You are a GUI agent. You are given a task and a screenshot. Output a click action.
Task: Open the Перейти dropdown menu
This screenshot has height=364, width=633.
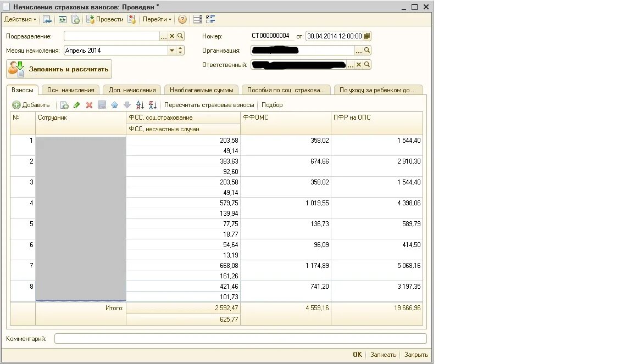pos(157,19)
